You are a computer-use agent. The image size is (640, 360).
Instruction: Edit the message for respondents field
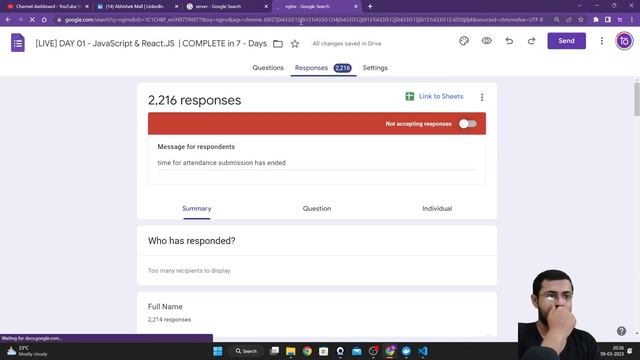point(317,162)
